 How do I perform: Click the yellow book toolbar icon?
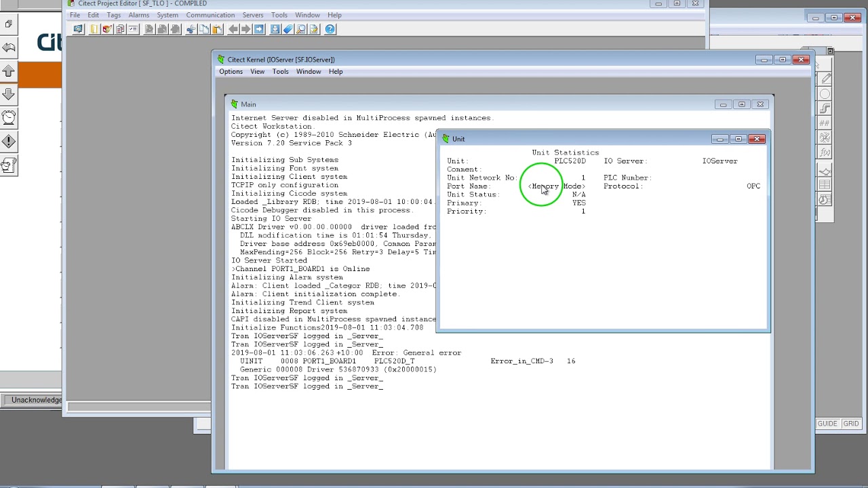(x=94, y=29)
